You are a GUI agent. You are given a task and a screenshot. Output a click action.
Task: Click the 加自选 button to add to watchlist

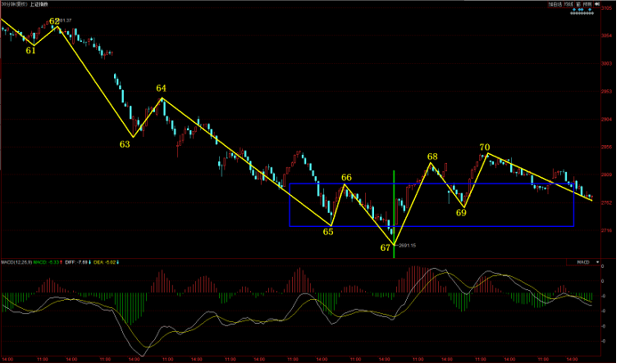[556, 4]
